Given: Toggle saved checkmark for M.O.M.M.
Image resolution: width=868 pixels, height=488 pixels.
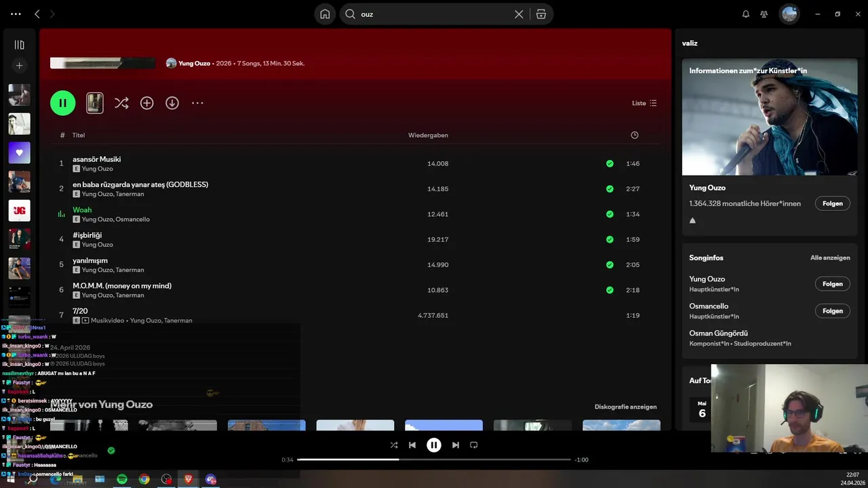Looking at the screenshot, I should (x=610, y=290).
